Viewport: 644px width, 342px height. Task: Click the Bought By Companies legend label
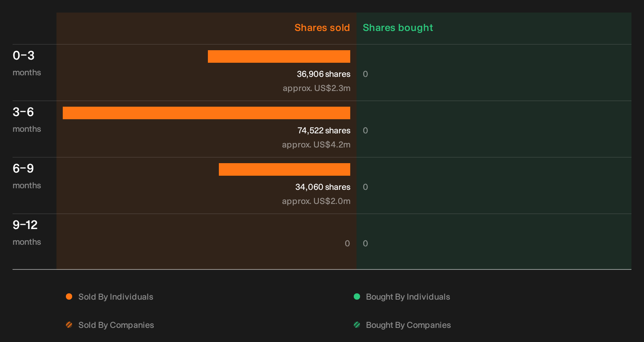click(408, 325)
